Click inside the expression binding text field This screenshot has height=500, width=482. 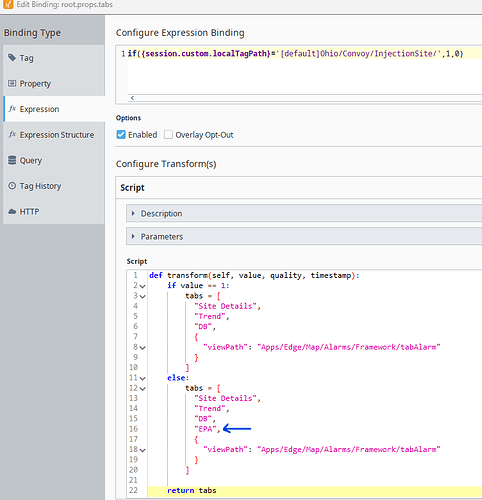coord(304,71)
